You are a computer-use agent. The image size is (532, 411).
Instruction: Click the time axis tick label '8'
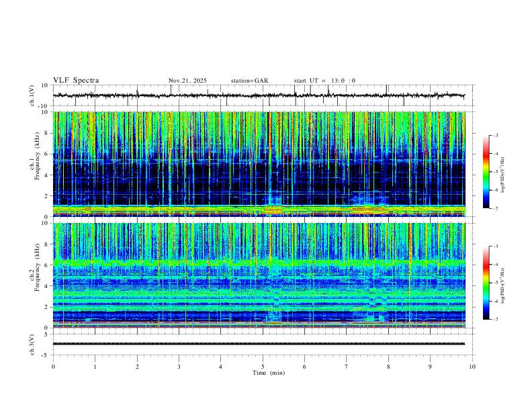tap(388, 367)
